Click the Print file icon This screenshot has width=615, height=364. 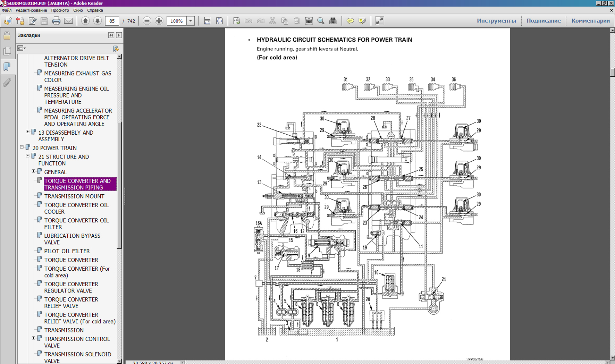click(x=56, y=21)
